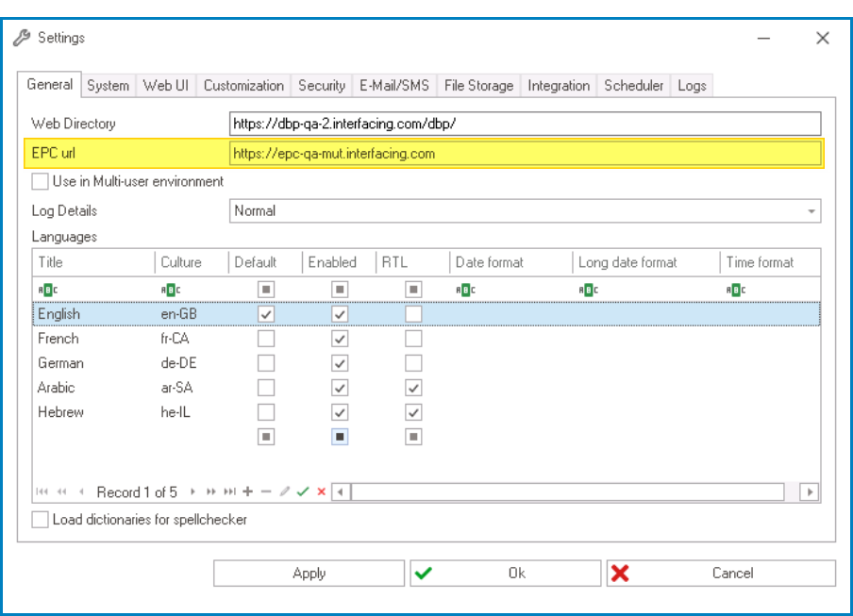Click Date format filter ABC icon
853x616 pixels.
466,290
